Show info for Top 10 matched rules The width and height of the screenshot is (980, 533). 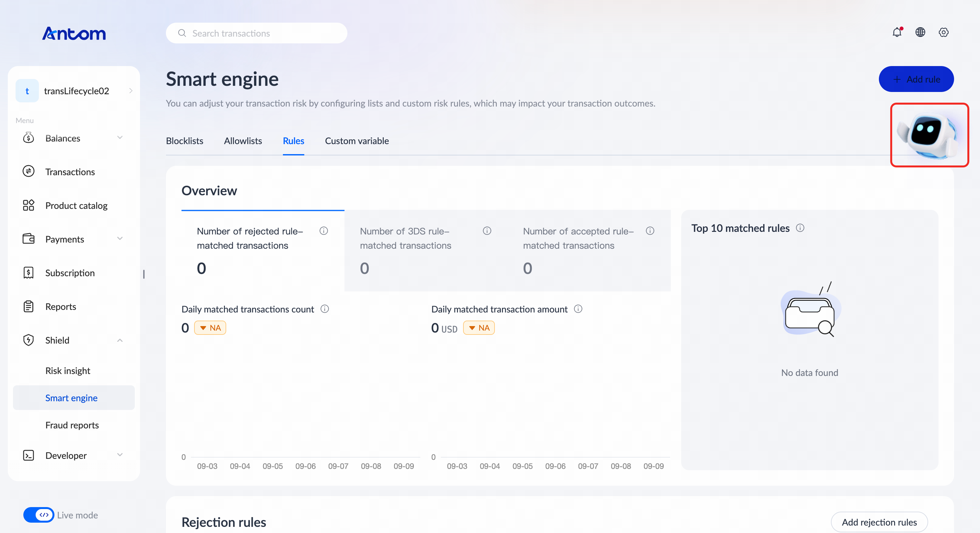800,228
